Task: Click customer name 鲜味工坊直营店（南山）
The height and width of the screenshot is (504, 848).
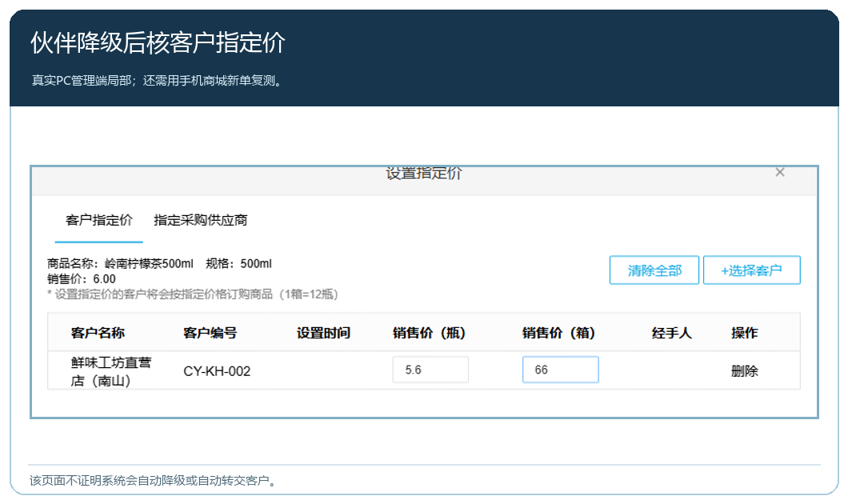Action: (x=111, y=371)
